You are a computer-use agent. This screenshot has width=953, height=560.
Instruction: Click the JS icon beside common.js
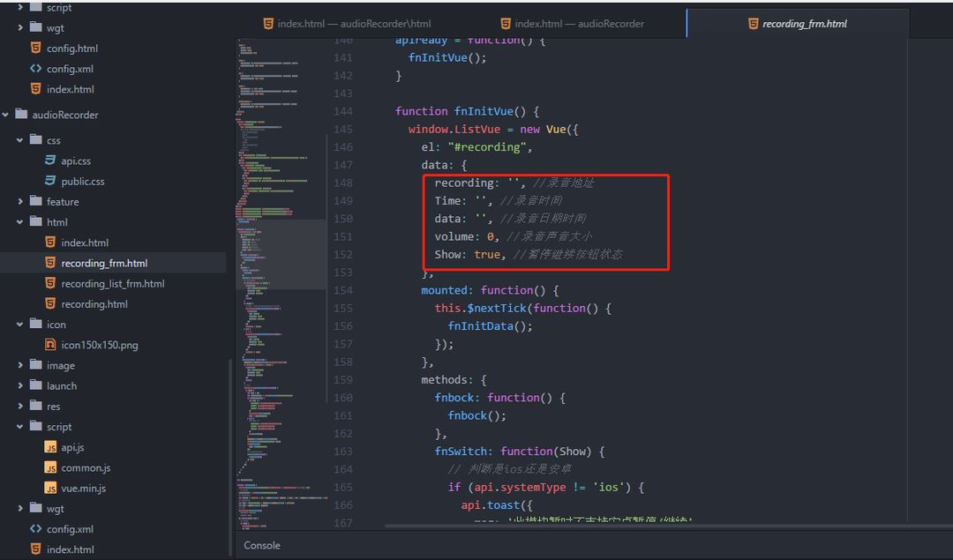coord(50,467)
